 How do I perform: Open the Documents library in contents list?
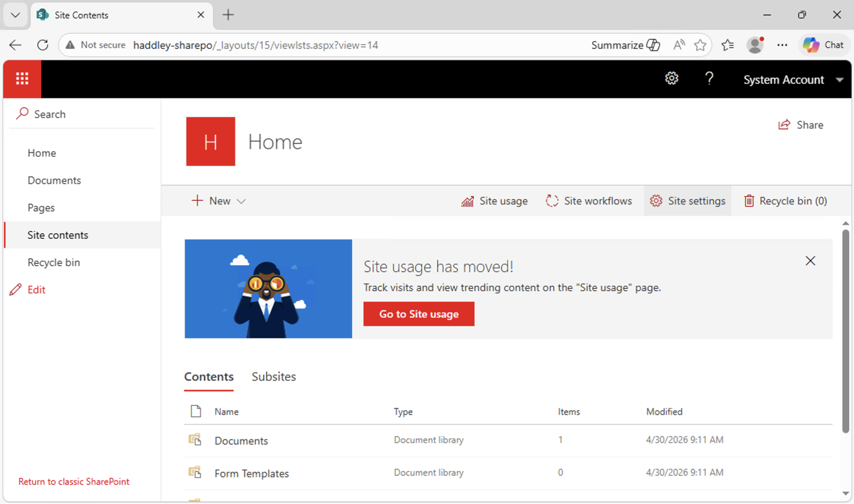tap(241, 441)
